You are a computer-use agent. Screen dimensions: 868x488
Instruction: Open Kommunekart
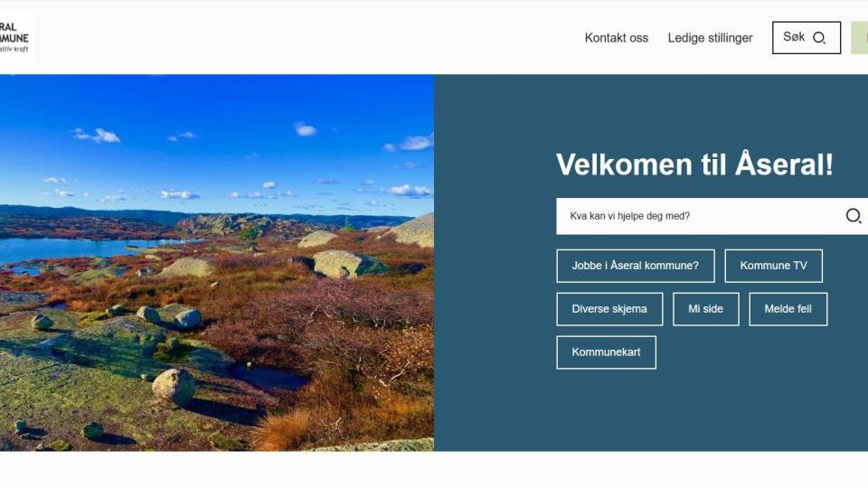[606, 352]
